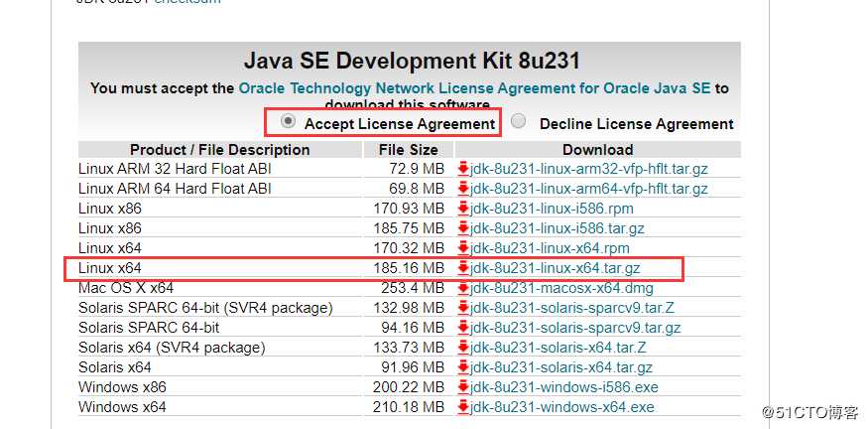Screen dimensions: 868x429
Task: Open the checksum link at top
Action: (x=187, y=2)
